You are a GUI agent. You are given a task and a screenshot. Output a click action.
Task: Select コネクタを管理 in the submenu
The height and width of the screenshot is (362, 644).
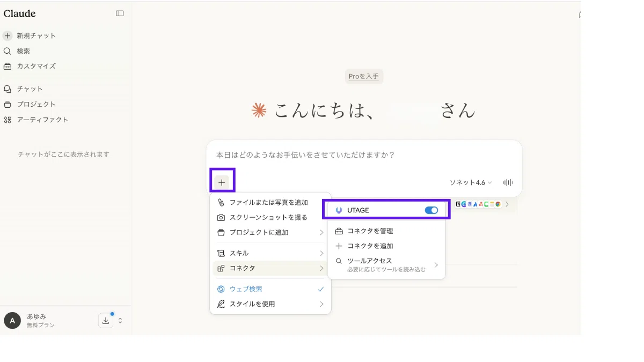tap(370, 231)
